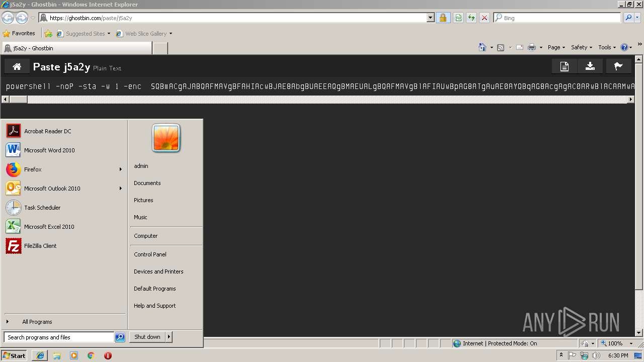Open Pictures from Start menu
Screen dimensions: 644x362
[143, 200]
